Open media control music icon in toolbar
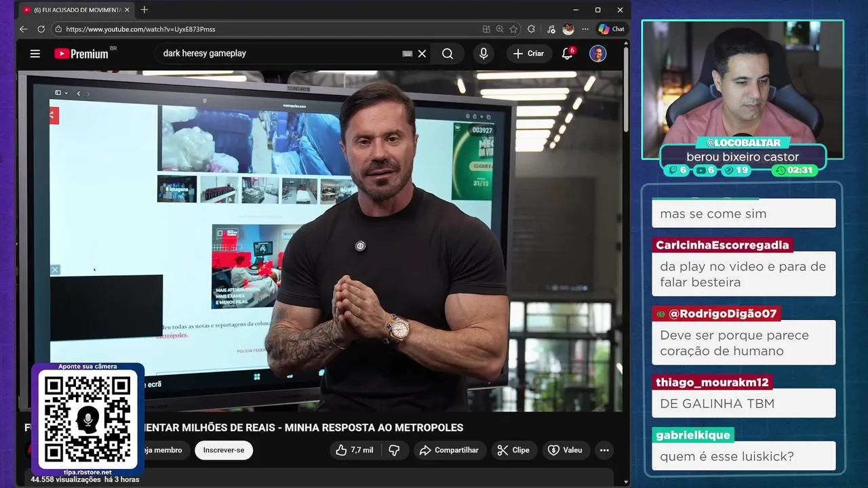The height and width of the screenshot is (488, 868). click(551, 29)
